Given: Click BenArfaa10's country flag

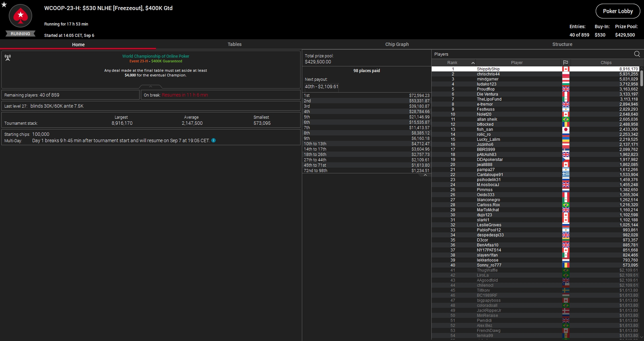Looking at the screenshot, I should 566,245.
